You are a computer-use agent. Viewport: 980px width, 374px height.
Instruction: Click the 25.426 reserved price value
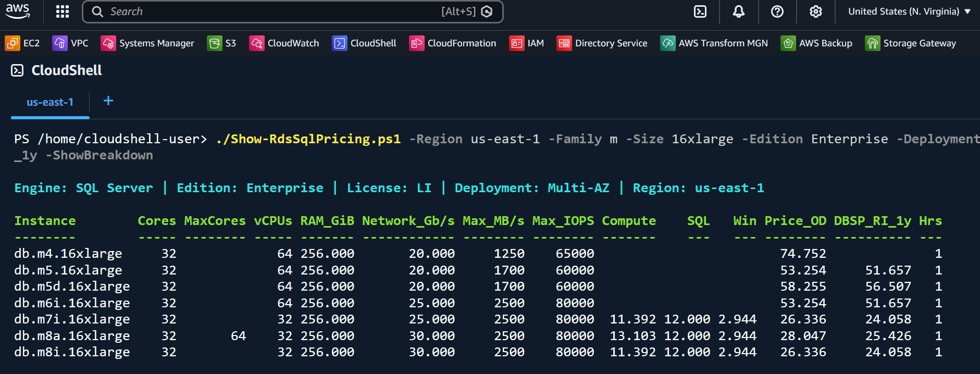888,336
